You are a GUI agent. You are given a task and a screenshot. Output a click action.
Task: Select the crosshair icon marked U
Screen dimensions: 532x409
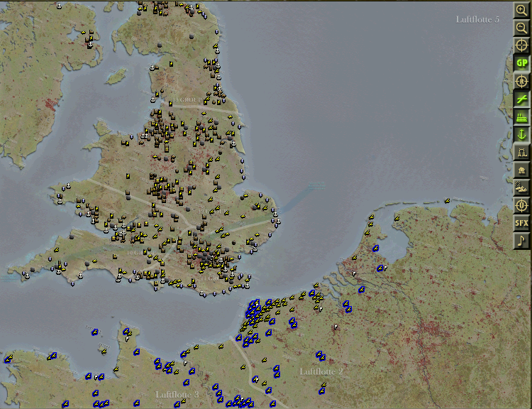(x=521, y=205)
